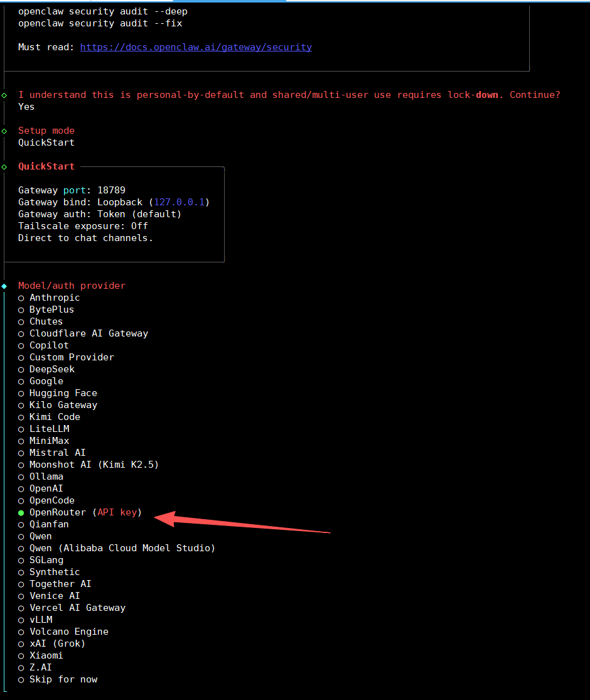Pick the SGLang provider option
This screenshot has height=700, width=590.
41,560
